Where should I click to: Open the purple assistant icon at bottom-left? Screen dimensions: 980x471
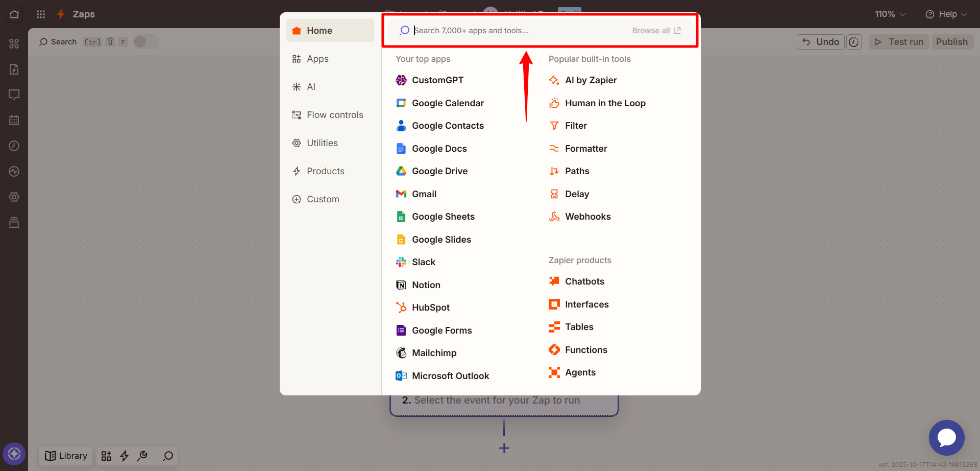(14, 454)
